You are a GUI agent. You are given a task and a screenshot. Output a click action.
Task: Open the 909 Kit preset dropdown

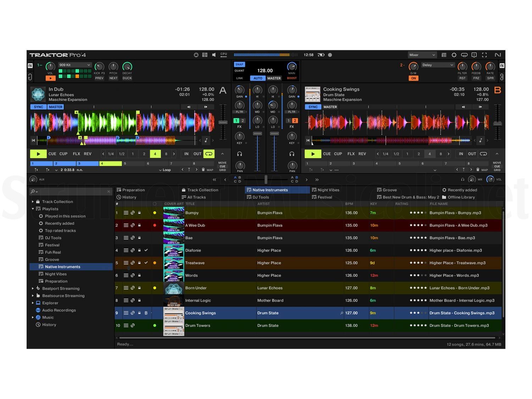pyautogui.click(x=74, y=65)
